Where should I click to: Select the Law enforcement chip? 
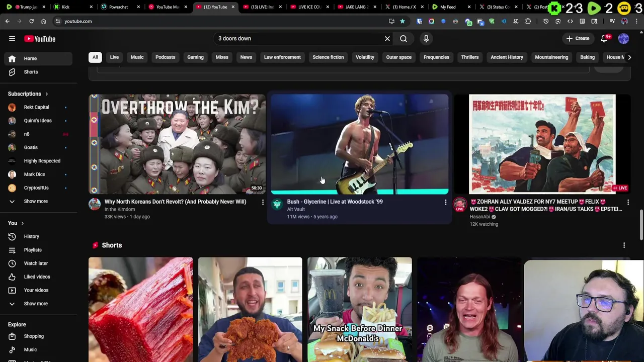coord(282,57)
